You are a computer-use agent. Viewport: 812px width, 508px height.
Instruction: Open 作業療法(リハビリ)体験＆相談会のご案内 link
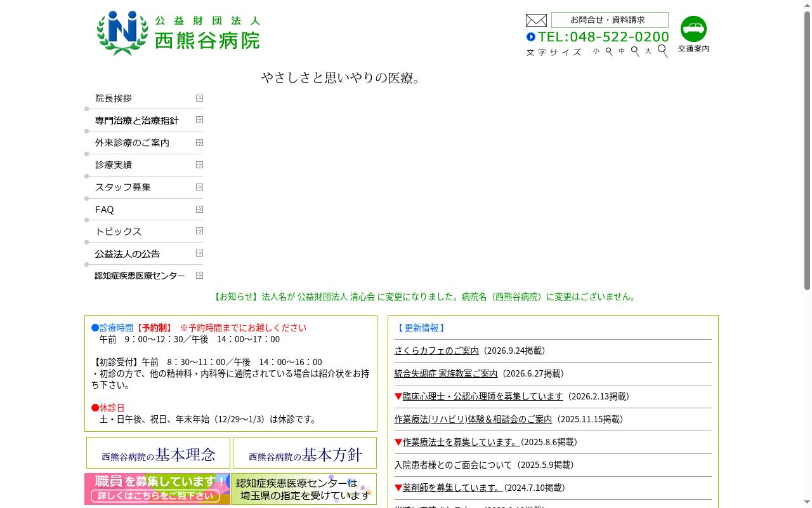pos(473,419)
